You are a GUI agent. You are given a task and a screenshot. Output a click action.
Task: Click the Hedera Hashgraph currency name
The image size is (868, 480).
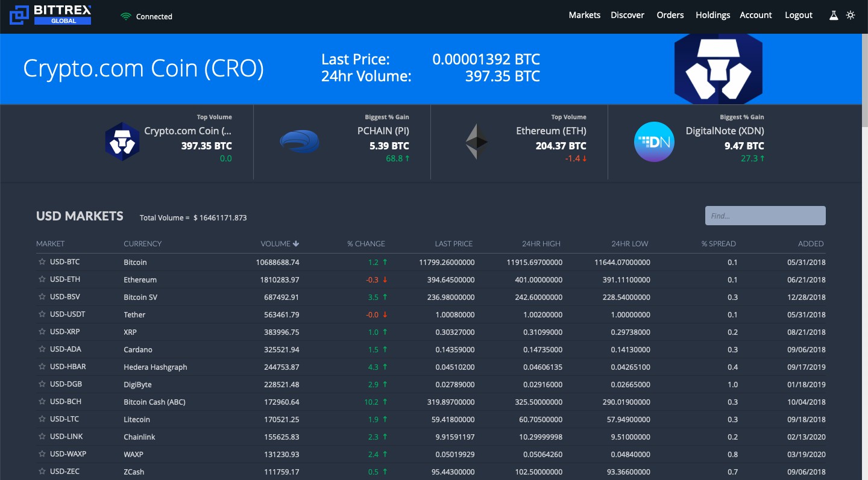[x=156, y=367]
